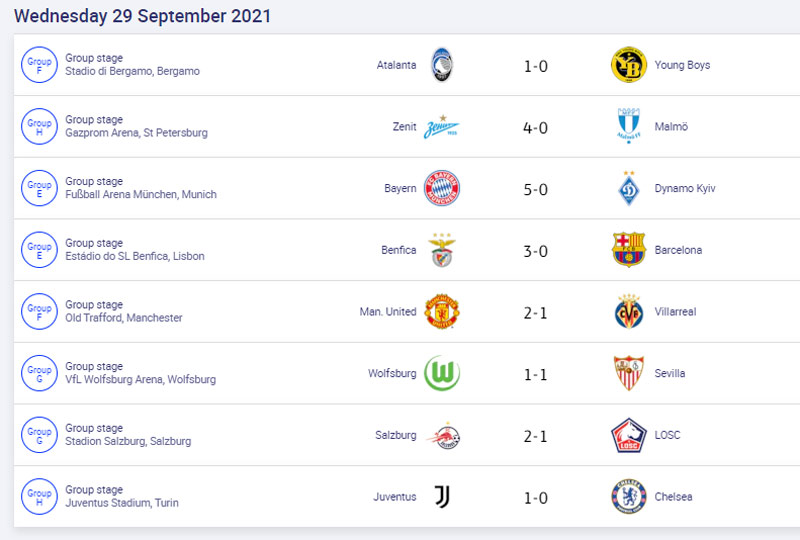This screenshot has width=800, height=540.
Task: Click the Wolfsburg green W logo
Action: click(442, 373)
